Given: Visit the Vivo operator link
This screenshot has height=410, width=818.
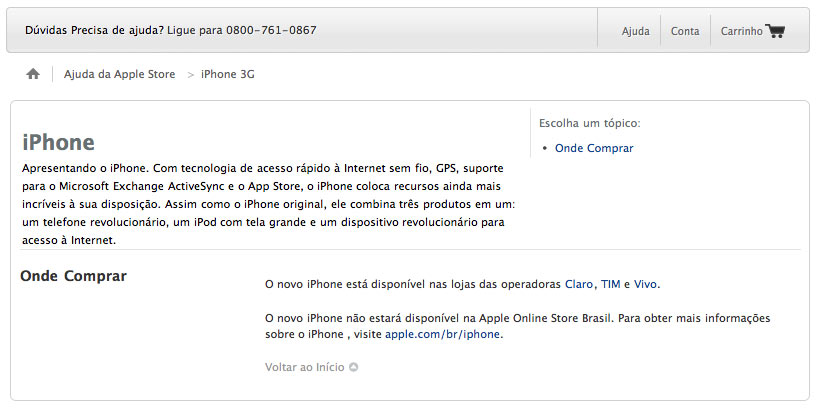Looking at the screenshot, I should tap(645, 284).
